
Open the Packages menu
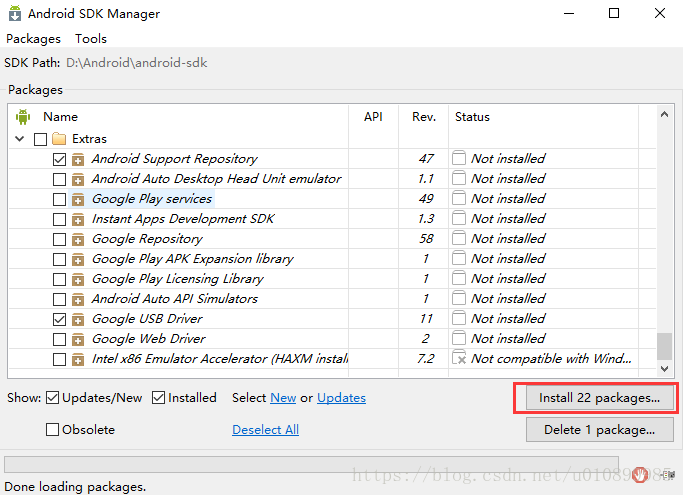click(x=33, y=39)
